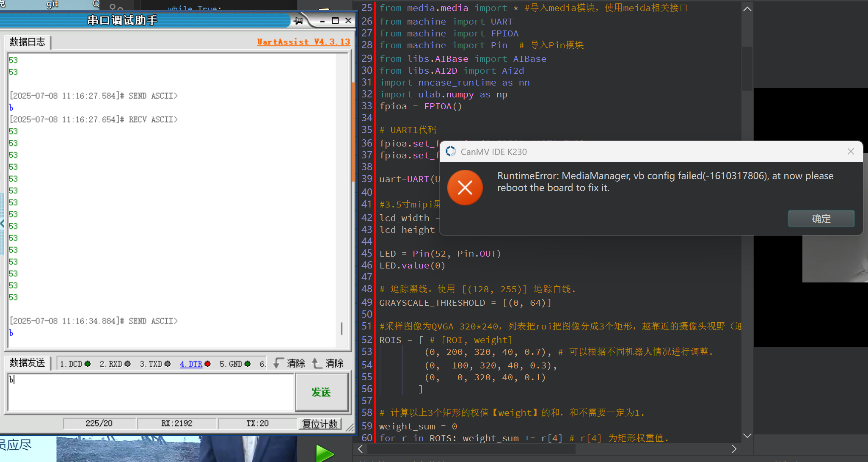Screen dimensions: 868x462
Task: Open the 数据日志 tab
Action: [x=27, y=42]
